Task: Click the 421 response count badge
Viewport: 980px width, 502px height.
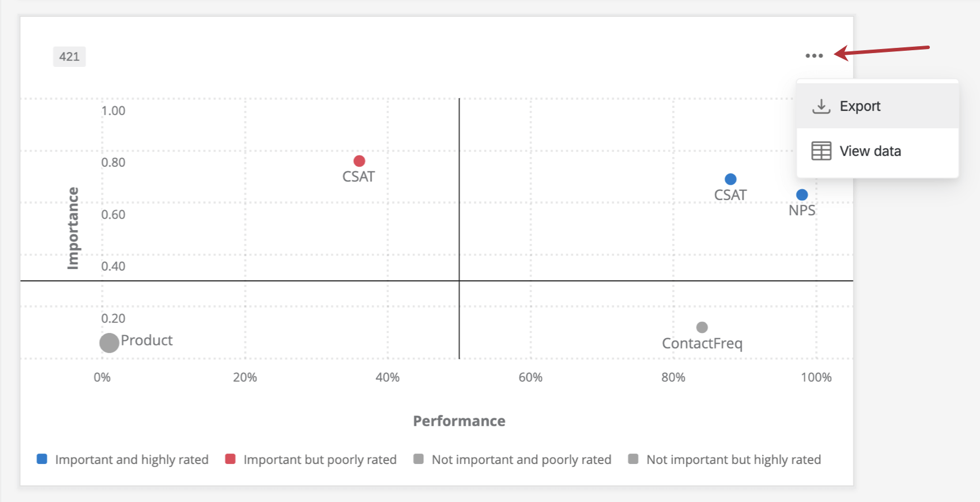Action: click(69, 57)
